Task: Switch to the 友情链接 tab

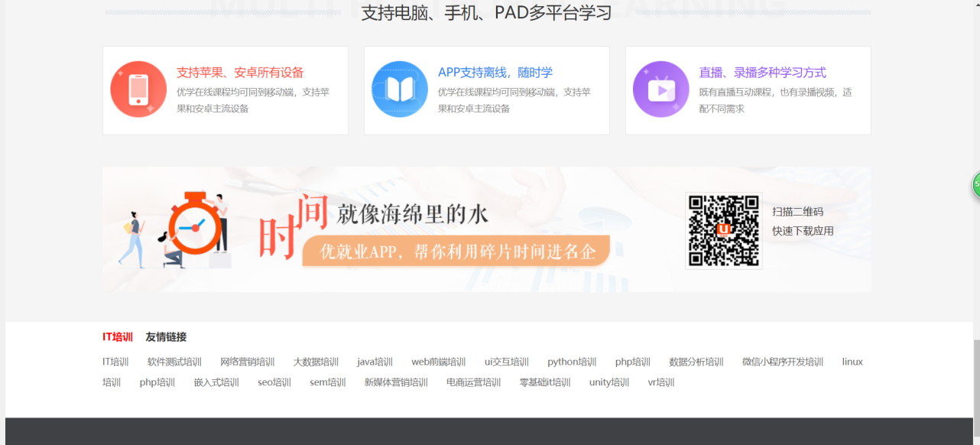Action: (164, 336)
